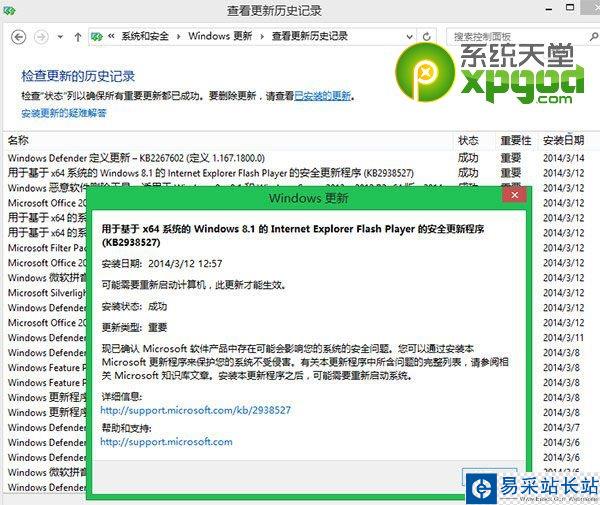The width and height of the screenshot is (600, 505).
Task: Click the forward navigation arrow
Action: (x=41, y=37)
